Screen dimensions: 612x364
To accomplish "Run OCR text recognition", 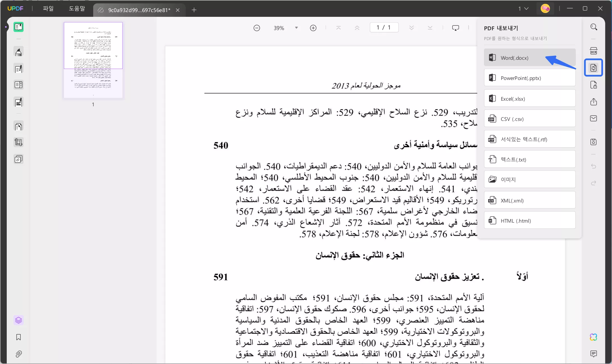I will [x=593, y=51].
